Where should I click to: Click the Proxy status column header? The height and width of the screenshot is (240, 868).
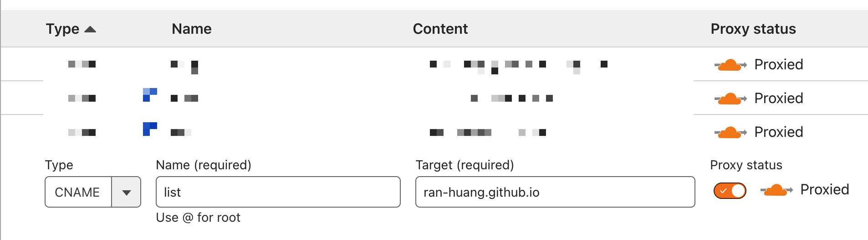click(x=753, y=29)
